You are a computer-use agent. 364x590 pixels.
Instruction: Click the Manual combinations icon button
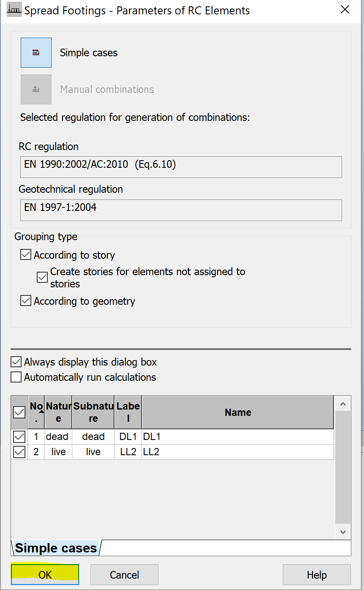[36, 89]
